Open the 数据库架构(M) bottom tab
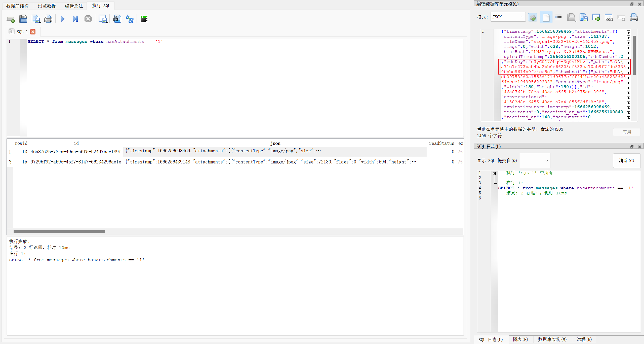This screenshot has width=644, height=344. coord(552,339)
